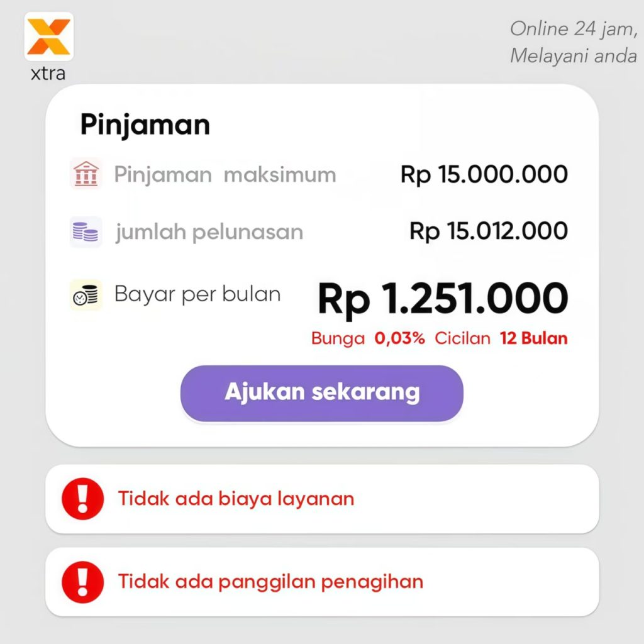Click the purple coin stack icon
This screenshot has width=644, height=644.
pos(86,232)
